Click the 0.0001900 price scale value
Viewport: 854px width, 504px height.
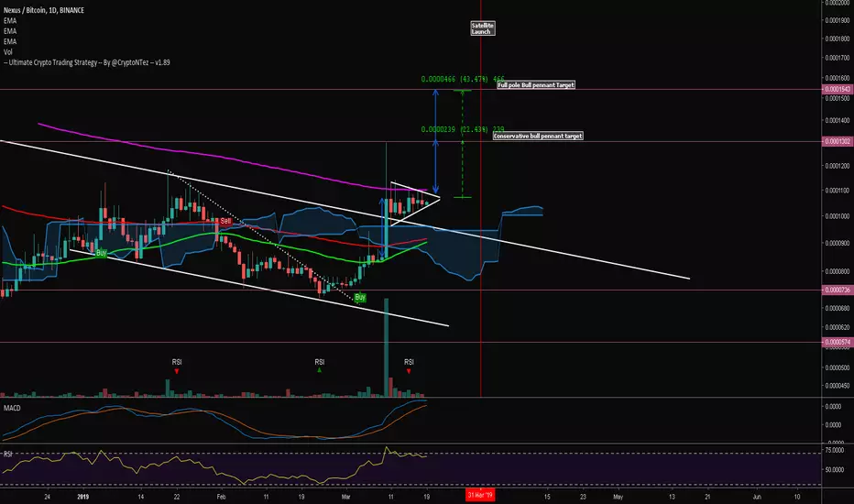838,21
